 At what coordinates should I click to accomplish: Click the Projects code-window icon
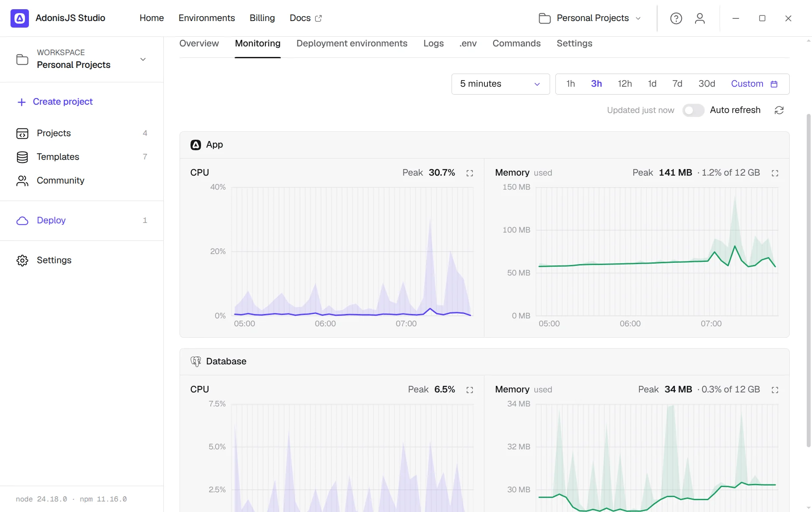click(22, 133)
